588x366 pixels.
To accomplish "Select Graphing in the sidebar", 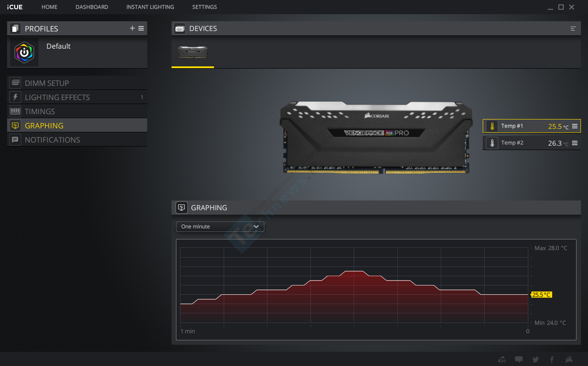I will [77, 125].
